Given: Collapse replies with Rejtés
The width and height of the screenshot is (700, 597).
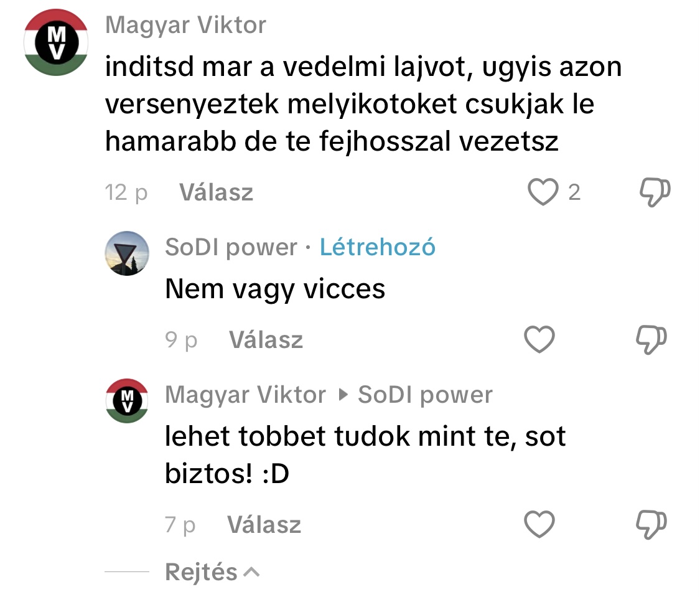Looking at the screenshot, I should [x=201, y=571].
